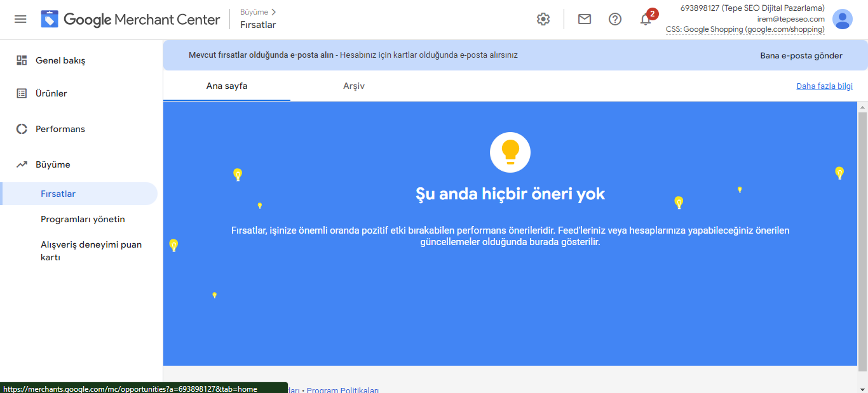Viewport: 868px width, 393px height.
Task: Switch to the Arşiv tab
Action: 353,86
